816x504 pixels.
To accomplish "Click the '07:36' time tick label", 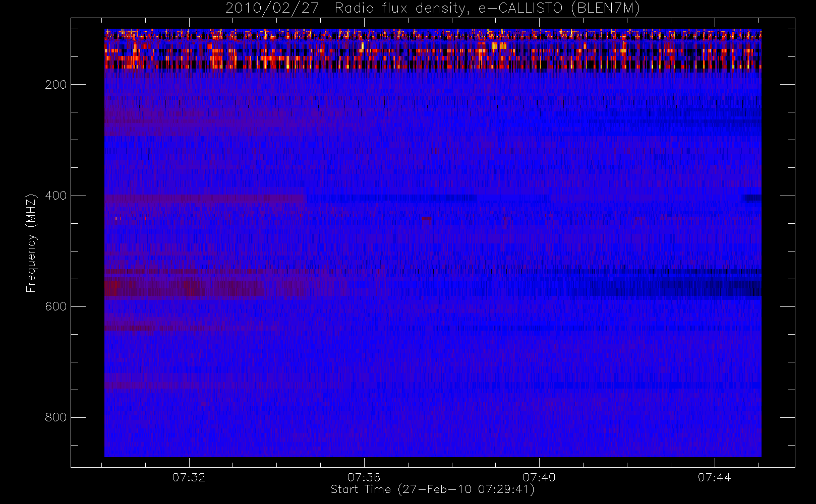I will click(364, 477).
